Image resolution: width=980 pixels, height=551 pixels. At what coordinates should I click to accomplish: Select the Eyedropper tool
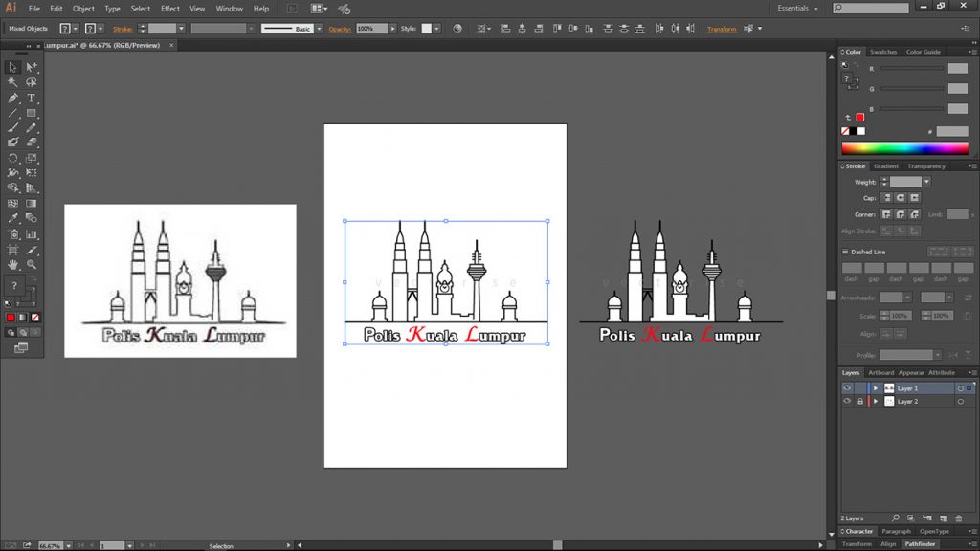[12, 218]
